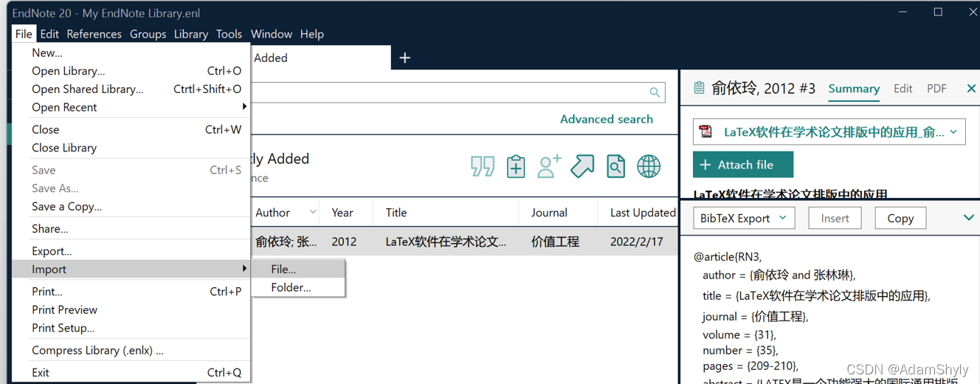This screenshot has width=980, height=384.
Task: Click the magnifier search icon
Action: coord(655,92)
